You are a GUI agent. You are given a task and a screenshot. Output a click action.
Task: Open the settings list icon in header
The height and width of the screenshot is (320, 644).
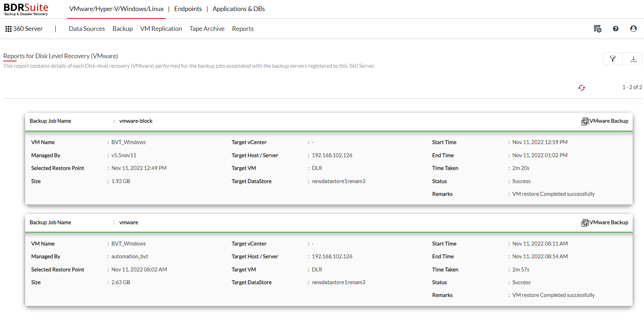click(598, 29)
